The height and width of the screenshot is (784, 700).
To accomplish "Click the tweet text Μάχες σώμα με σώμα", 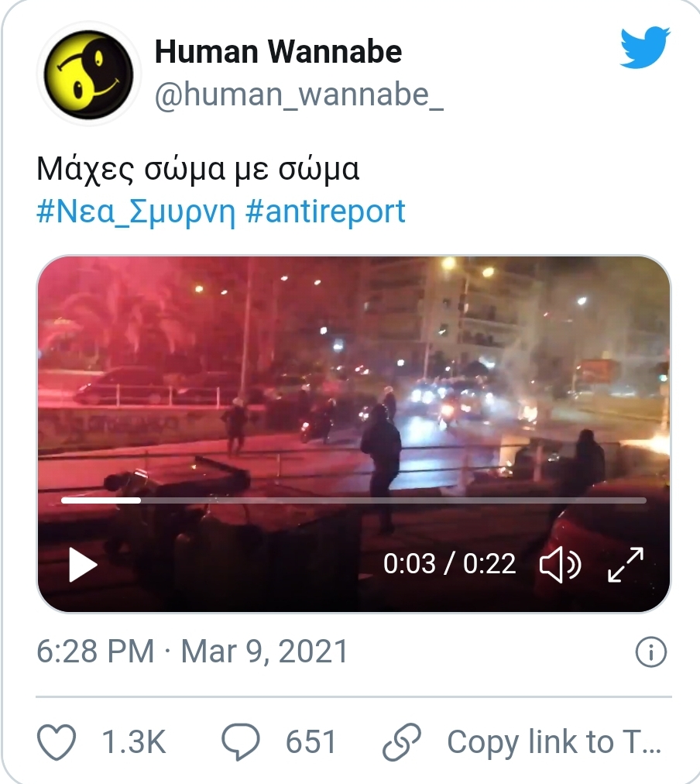I will pos(198,169).
